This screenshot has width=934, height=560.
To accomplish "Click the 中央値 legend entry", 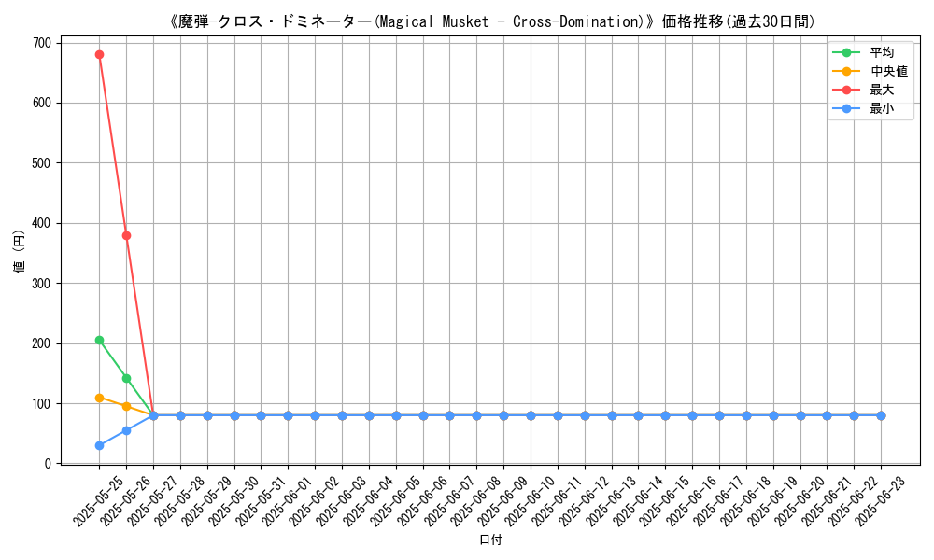I will coord(870,72).
